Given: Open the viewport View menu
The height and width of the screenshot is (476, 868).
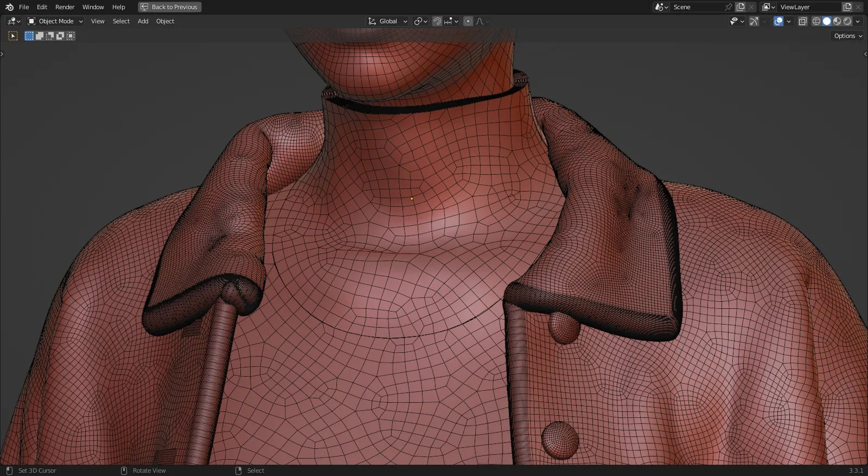Looking at the screenshot, I should point(98,21).
